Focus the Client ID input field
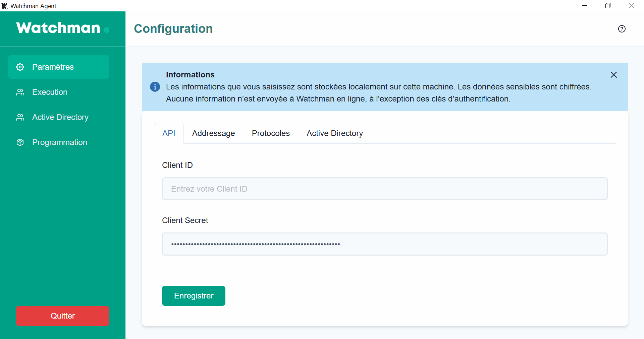Image resolution: width=644 pixels, height=339 pixels. pyautogui.click(x=385, y=189)
